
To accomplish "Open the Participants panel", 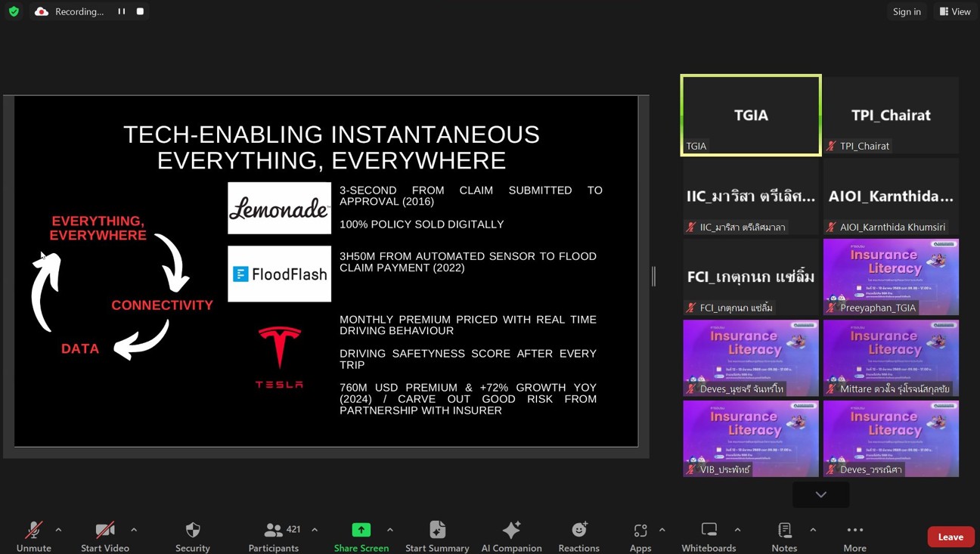I will click(274, 537).
